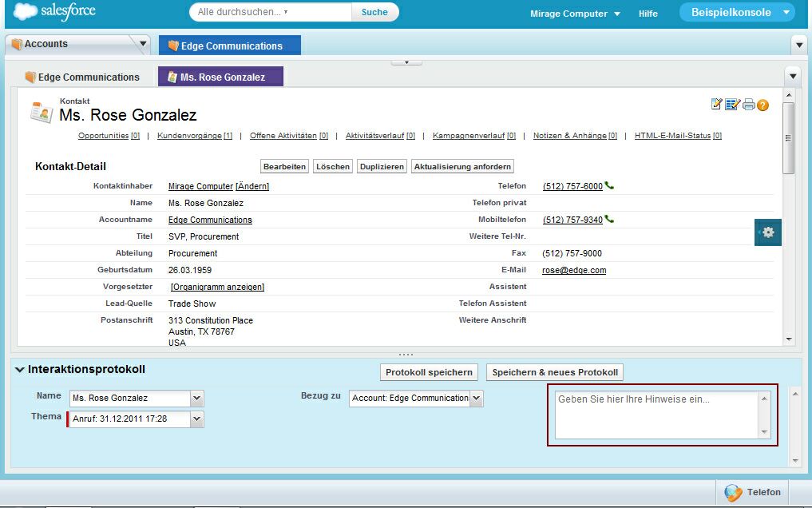Open the Thema dropdown for the call subject
Viewport: 812px width, 508px height.
[x=197, y=419]
